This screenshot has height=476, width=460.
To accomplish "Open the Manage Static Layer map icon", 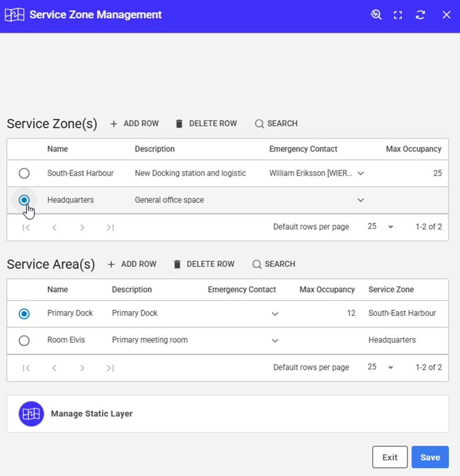I will click(x=31, y=414).
